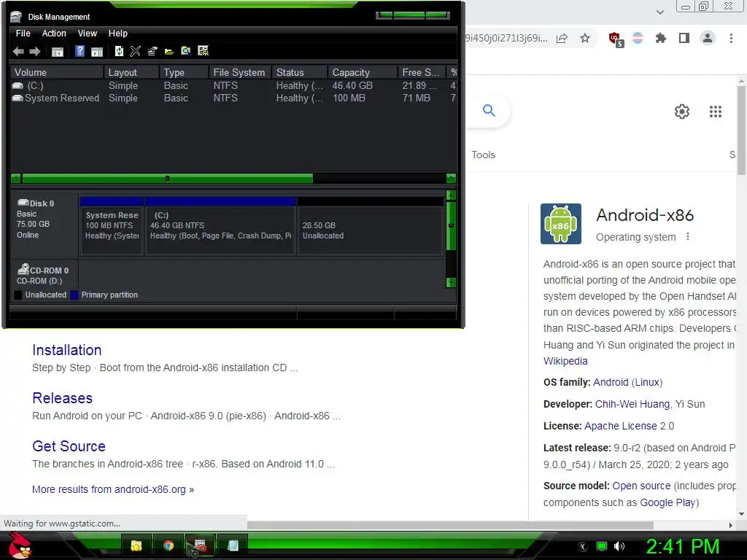This screenshot has height=560, width=747.
Task: Open the Google apps grid
Action: pos(716,112)
